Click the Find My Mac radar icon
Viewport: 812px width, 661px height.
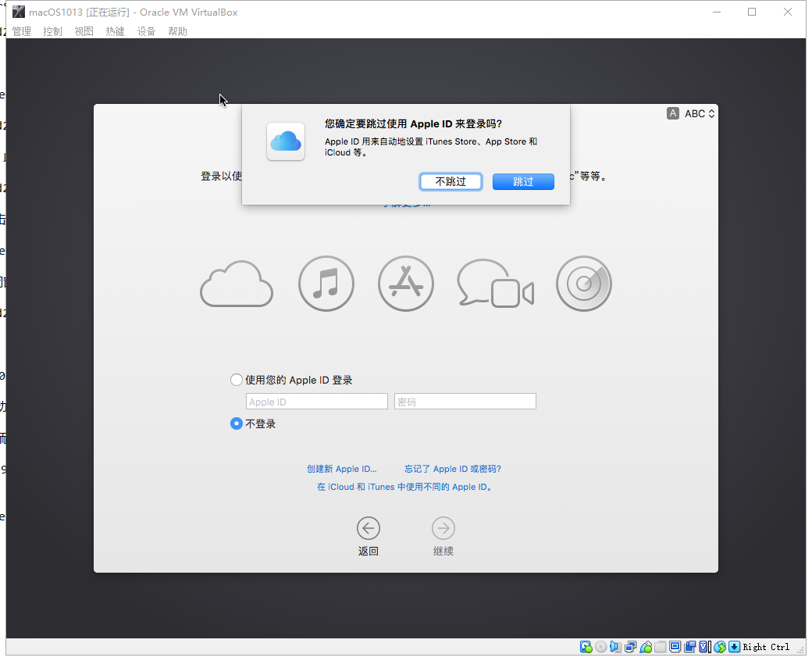click(x=584, y=284)
